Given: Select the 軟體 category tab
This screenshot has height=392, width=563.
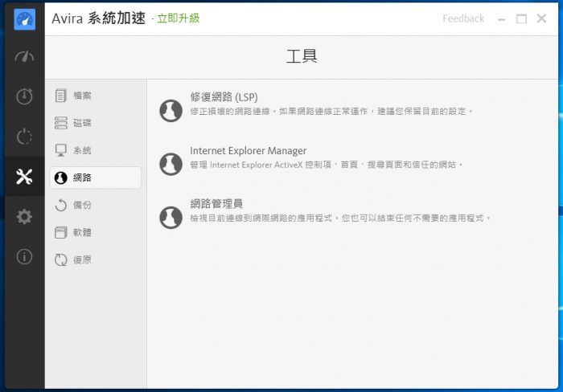Looking at the screenshot, I should pyautogui.click(x=96, y=232).
